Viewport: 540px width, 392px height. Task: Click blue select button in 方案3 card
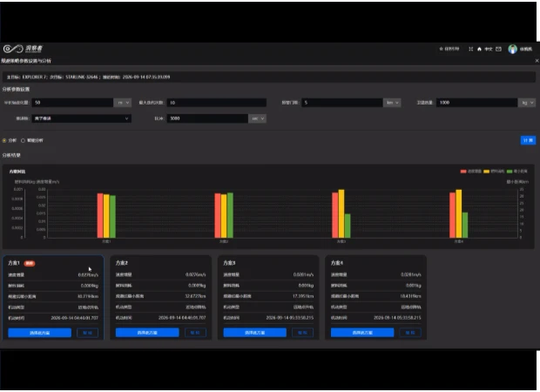tap(255, 333)
